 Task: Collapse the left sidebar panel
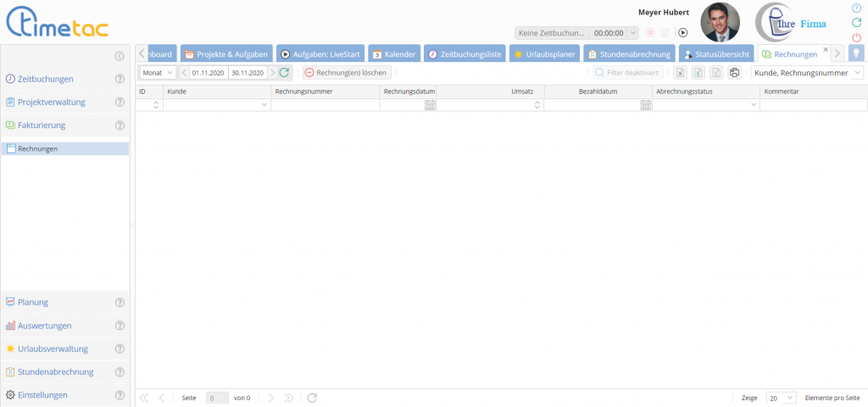(120, 56)
